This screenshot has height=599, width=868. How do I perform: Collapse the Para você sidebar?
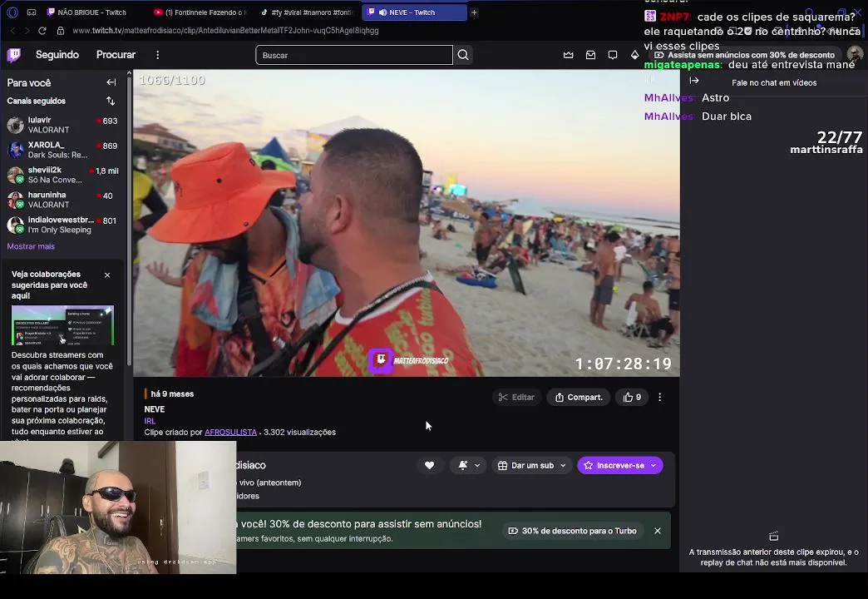point(111,82)
